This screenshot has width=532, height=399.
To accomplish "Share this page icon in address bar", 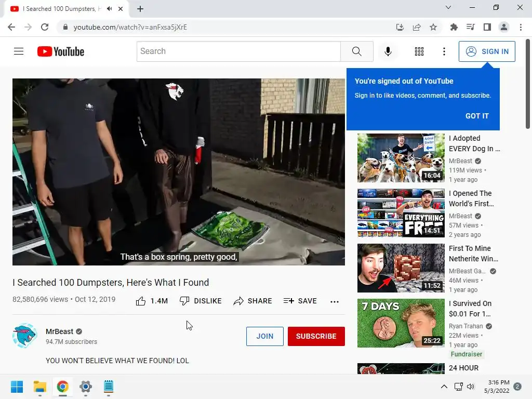I will pyautogui.click(x=416, y=27).
